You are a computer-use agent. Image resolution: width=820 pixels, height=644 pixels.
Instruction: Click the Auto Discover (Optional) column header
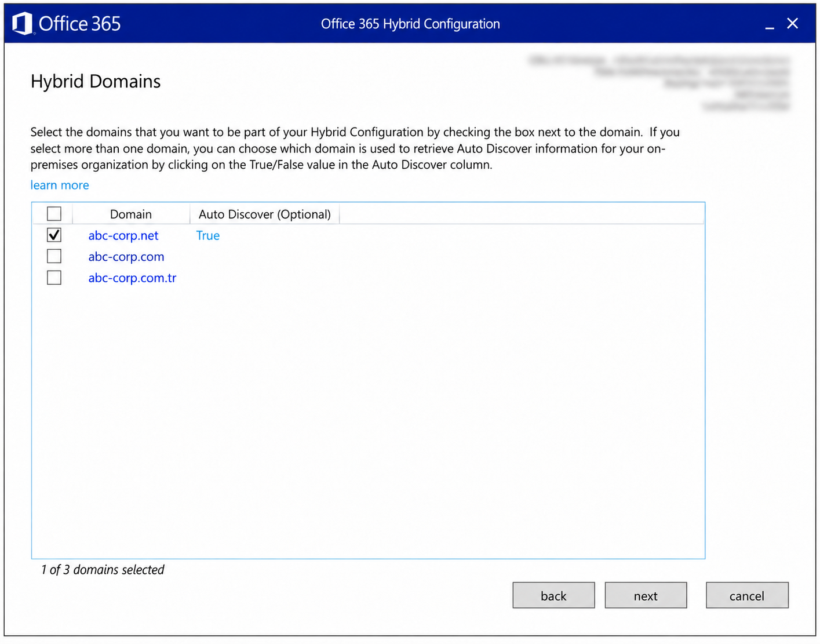click(x=265, y=214)
